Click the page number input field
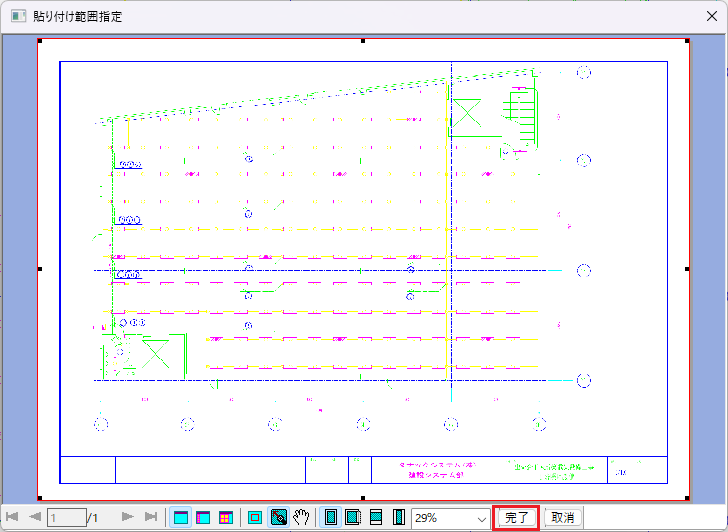The height and width of the screenshot is (532, 728). pos(66,517)
